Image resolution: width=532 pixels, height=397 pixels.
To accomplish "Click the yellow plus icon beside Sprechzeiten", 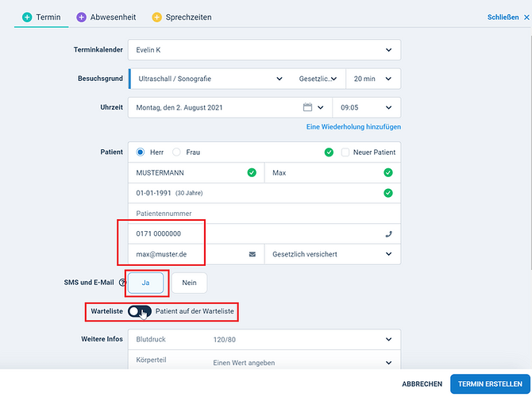I will [156, 17].
